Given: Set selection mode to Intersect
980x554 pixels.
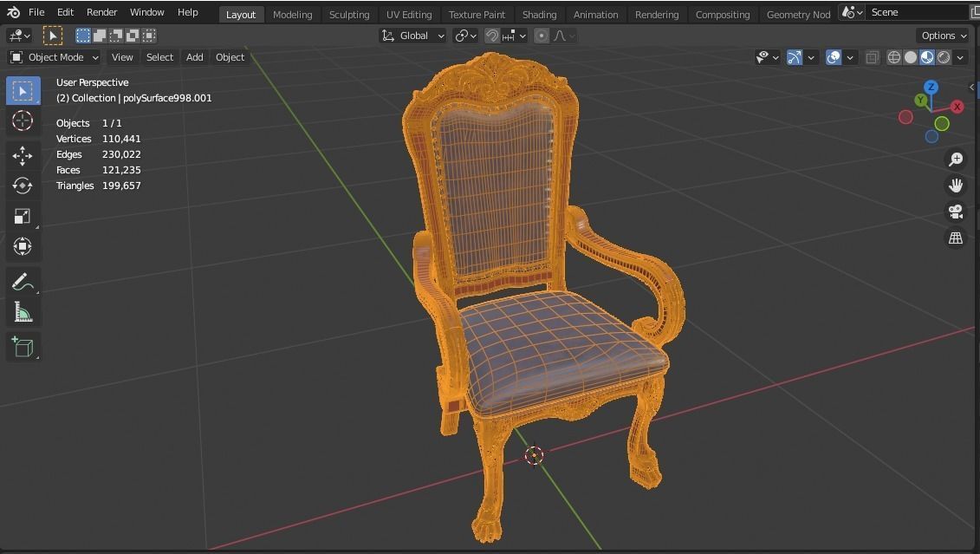Looking at the screenshot, I should pyautogui.click(x=149, y=36).
